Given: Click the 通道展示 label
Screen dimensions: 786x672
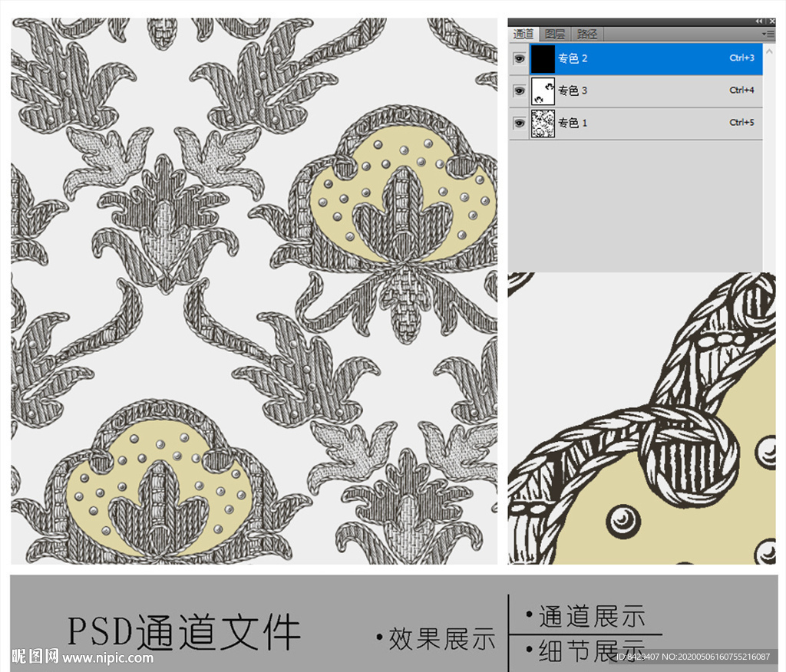Looking at the screenshot, I should (x=592, y=616).
